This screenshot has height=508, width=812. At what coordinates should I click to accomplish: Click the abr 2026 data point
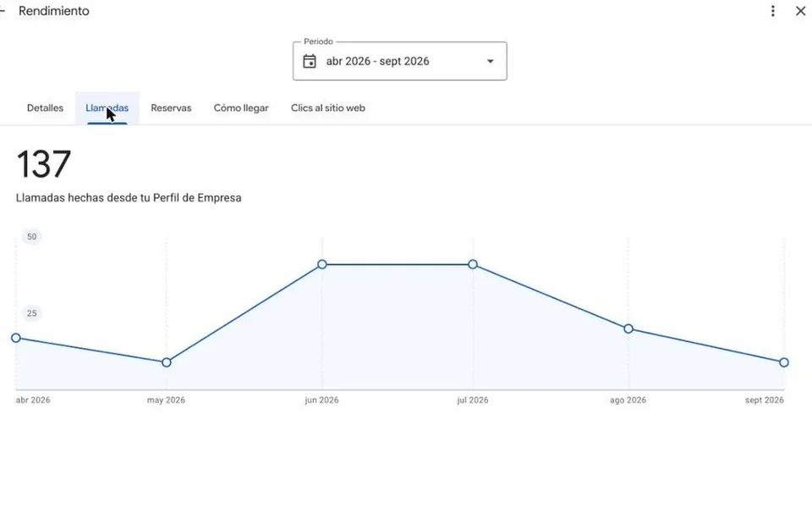tap(16, 338)
